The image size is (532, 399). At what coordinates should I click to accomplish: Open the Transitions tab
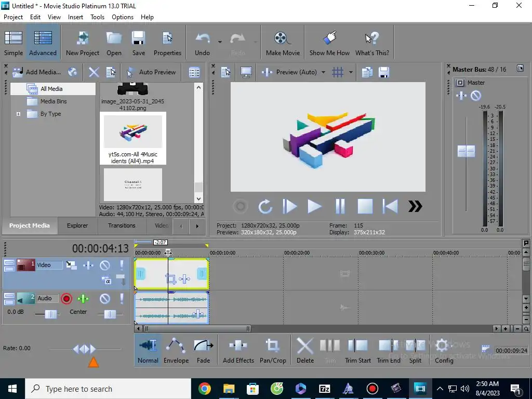[x=122, y=225]
